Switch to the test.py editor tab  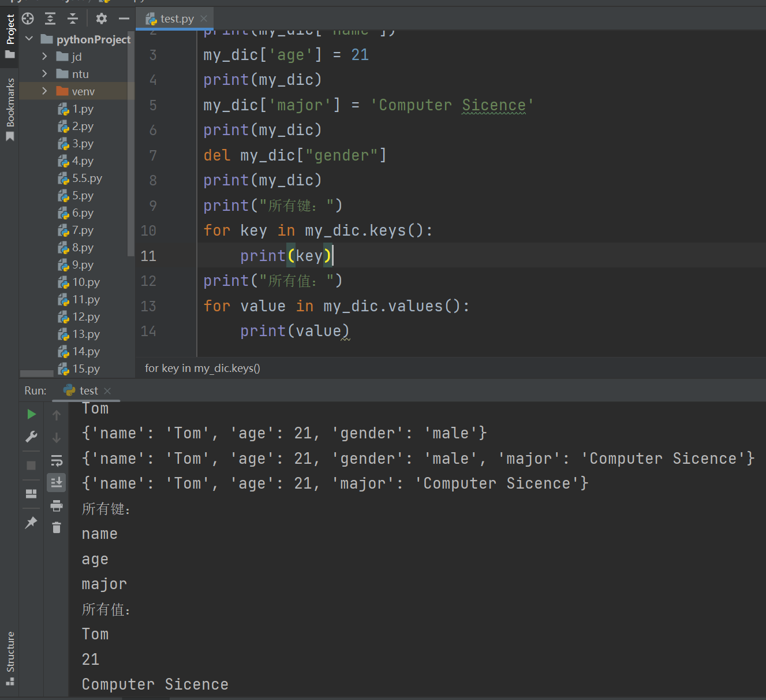[176, 18]
